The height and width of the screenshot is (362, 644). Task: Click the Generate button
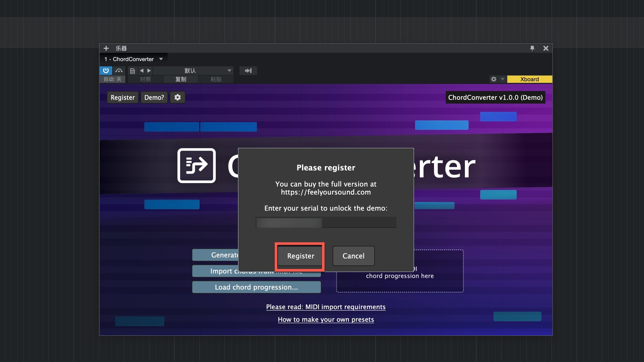point(215,255)
